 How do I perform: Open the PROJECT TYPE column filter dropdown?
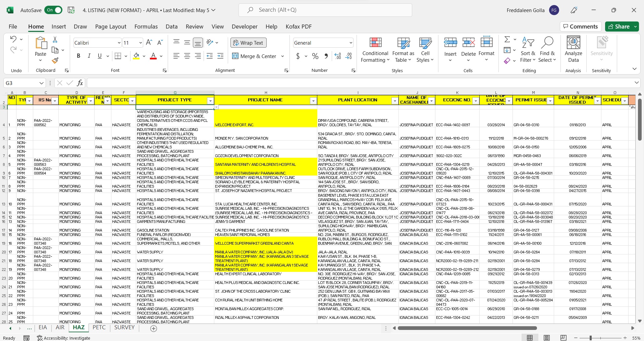pos(210,101)
